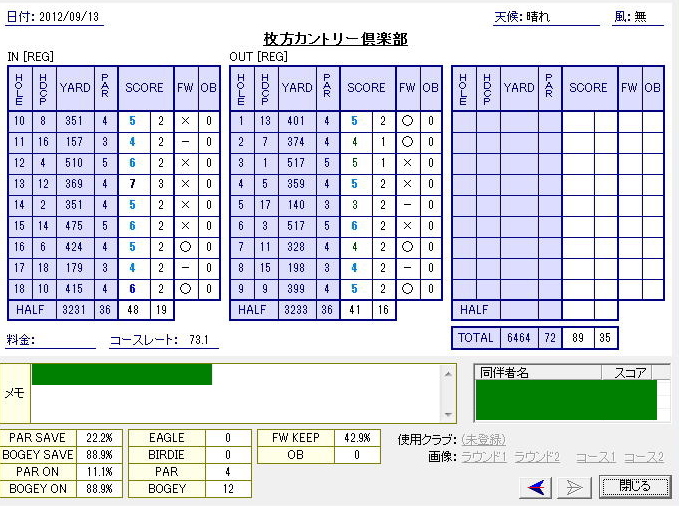Click the BOGEY count 12
The height and width of the screenshot is (506, 679).
point(228,489)
